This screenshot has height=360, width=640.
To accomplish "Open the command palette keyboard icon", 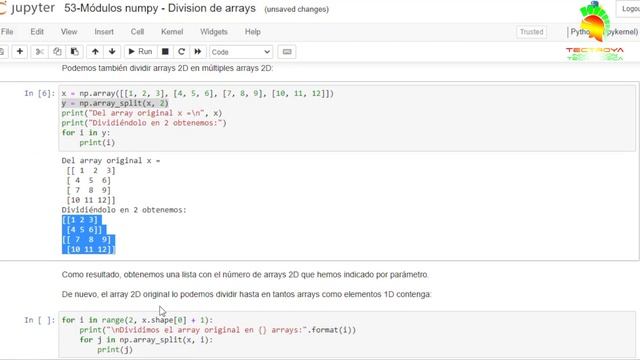I will pos(287,52).
